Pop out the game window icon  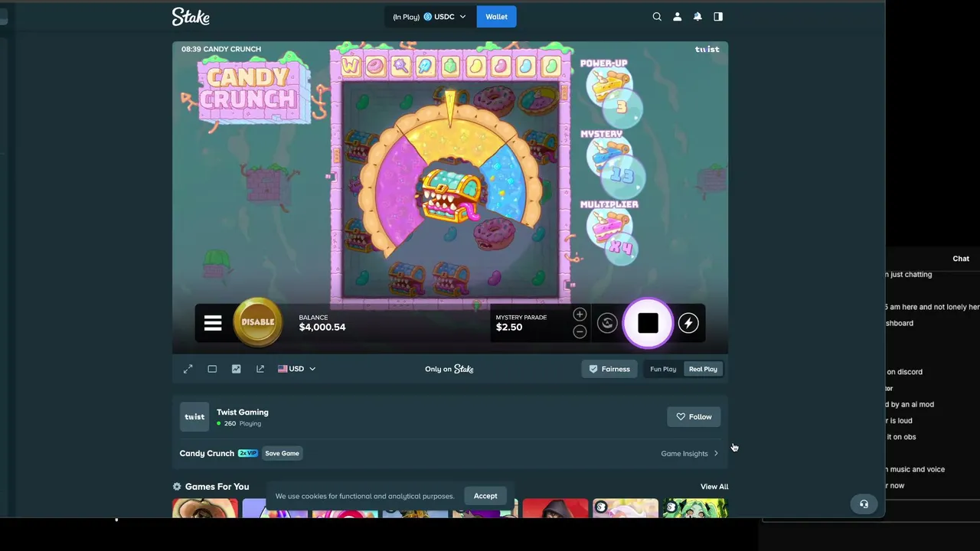point(260,369)
